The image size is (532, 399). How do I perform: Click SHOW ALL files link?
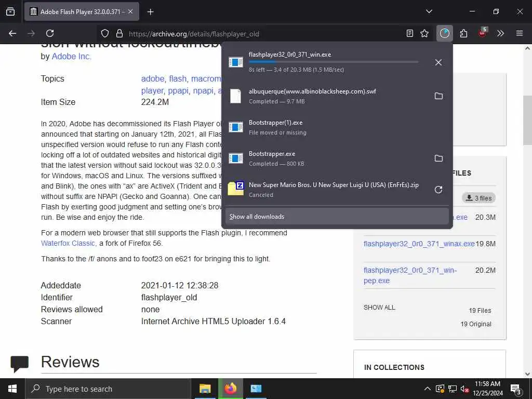(379, 308)
